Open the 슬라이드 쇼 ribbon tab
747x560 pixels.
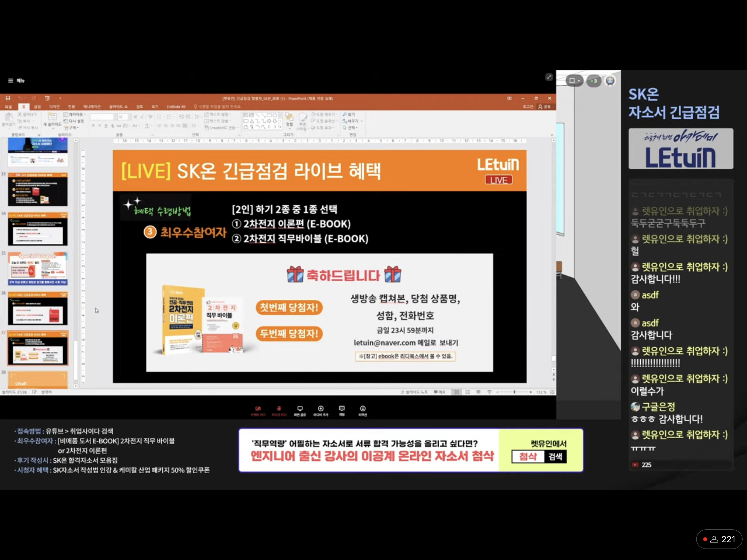coord(118,107)
